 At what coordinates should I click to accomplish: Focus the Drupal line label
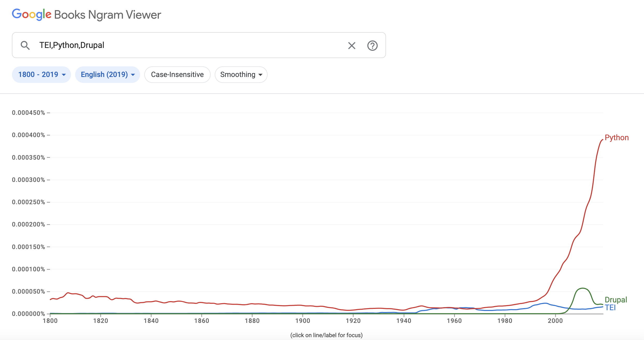(x=616, y=300)
